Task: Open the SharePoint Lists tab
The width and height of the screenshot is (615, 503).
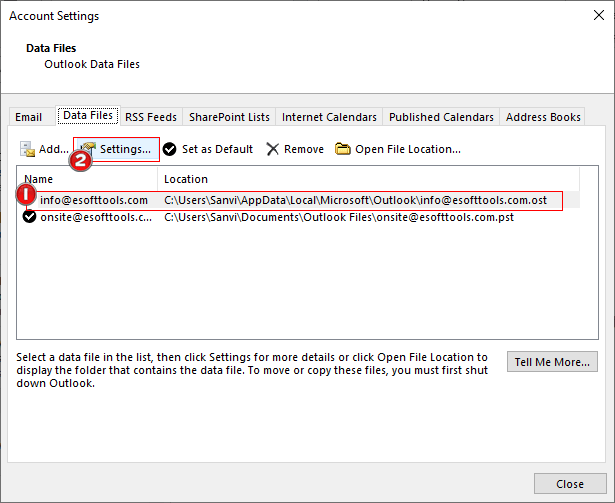Action: coord(229,117)
